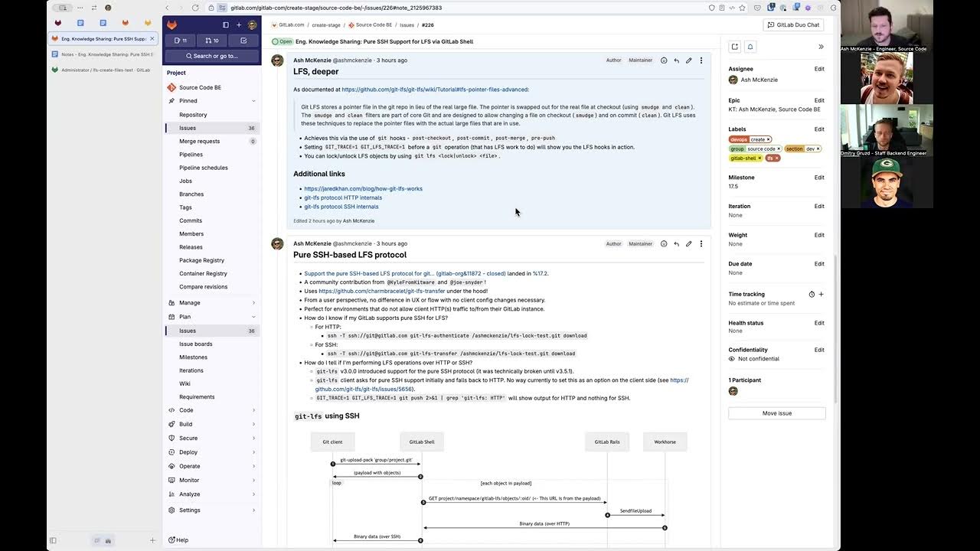Click the GitLab logo in the sidebar
The height and width of the screenshot is (551, 980).
172,24
